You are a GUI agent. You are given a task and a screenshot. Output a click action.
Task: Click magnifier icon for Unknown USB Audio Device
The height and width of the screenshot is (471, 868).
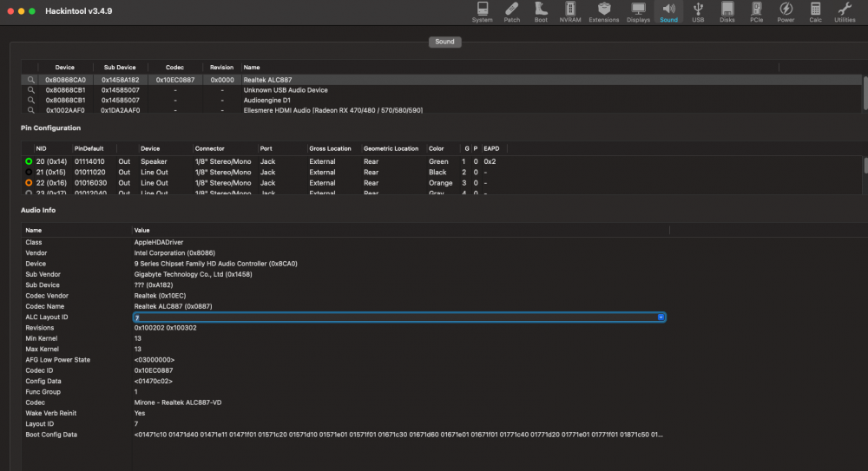point(31,90)
